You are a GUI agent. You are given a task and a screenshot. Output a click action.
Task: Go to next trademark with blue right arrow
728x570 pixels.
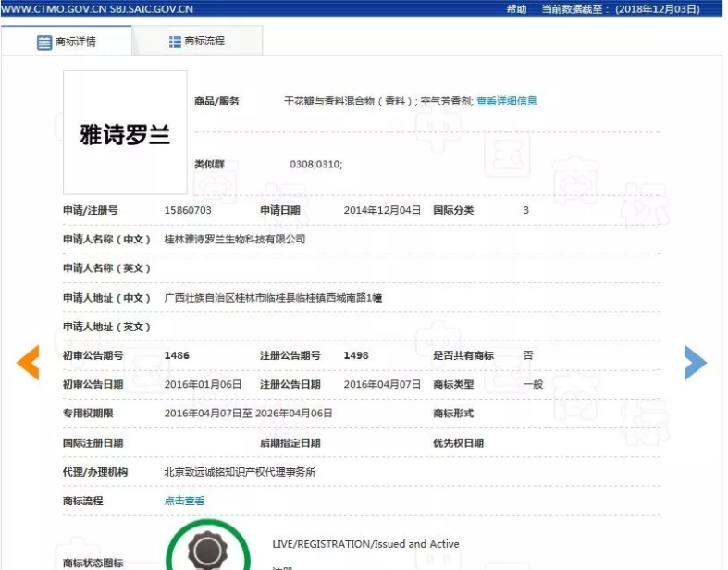[x=695, y=363]
